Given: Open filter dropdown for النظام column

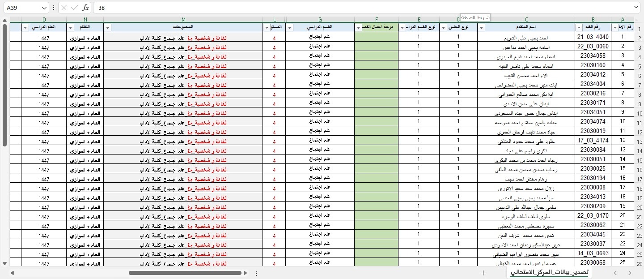Looking at the screenshot, I should pos(71,28).
